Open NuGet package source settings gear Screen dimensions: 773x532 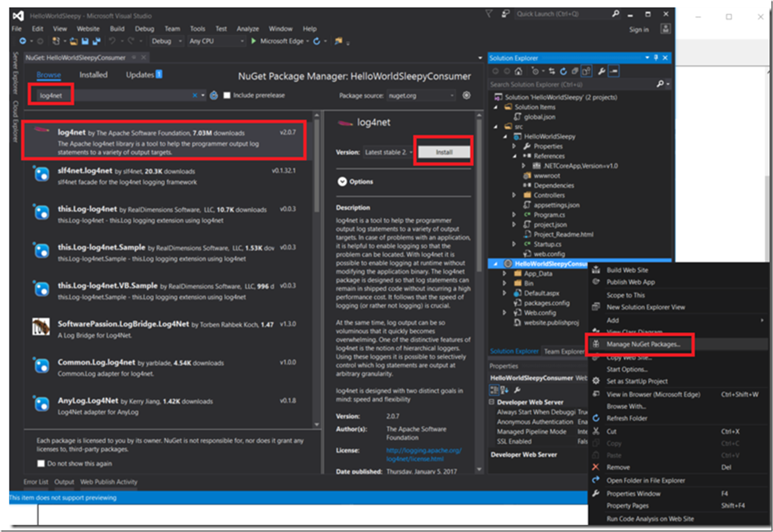click(x=466, y=95)
